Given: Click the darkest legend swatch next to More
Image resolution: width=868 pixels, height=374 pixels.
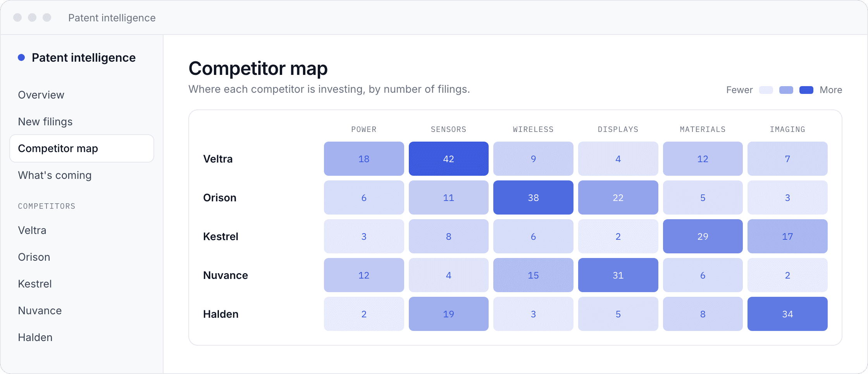Looking at the screenshot, I should [x=806, y=90].
